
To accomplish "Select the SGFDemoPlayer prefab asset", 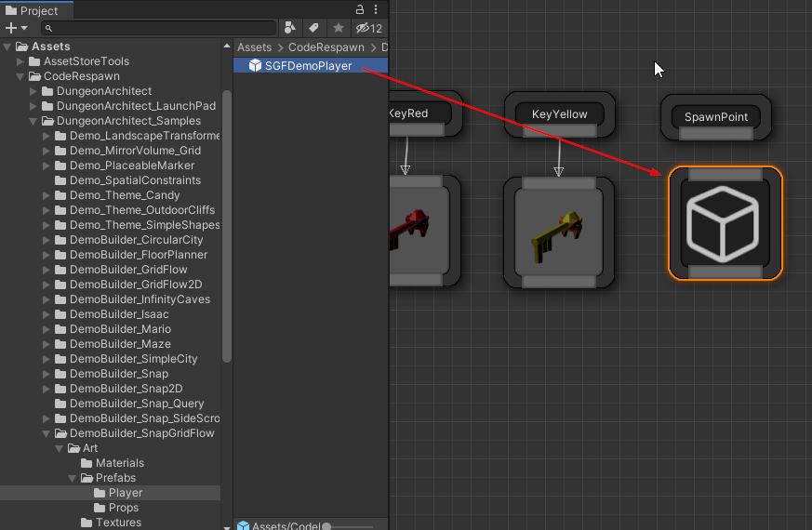I will pos(307,65).
